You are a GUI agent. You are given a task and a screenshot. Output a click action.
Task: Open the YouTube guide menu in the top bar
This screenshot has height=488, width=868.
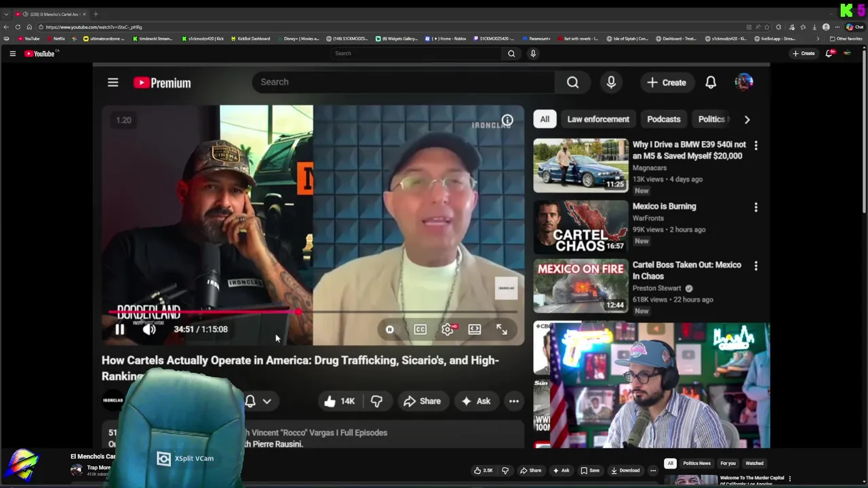pyautogui.click(x=12, y=54)
